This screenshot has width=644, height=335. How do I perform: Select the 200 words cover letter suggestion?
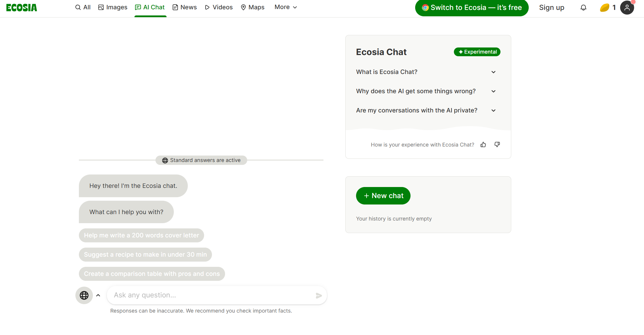click(x=141, y=235)
